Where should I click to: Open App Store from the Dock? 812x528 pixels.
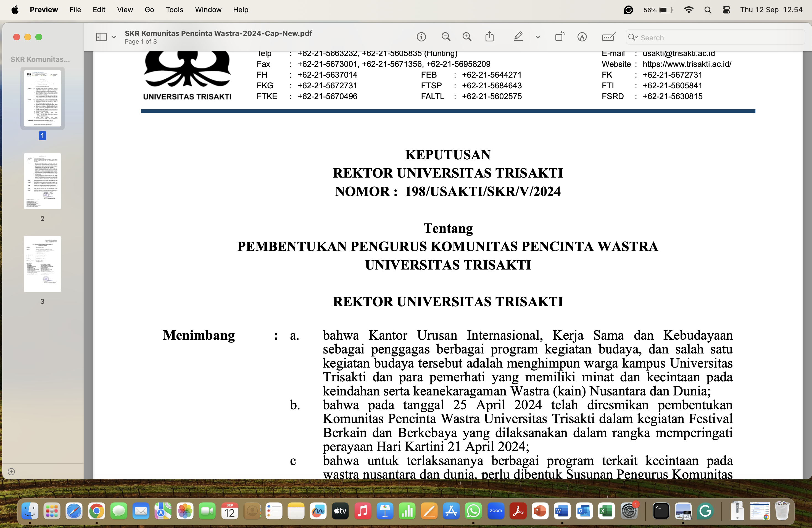tap(451, 511)
